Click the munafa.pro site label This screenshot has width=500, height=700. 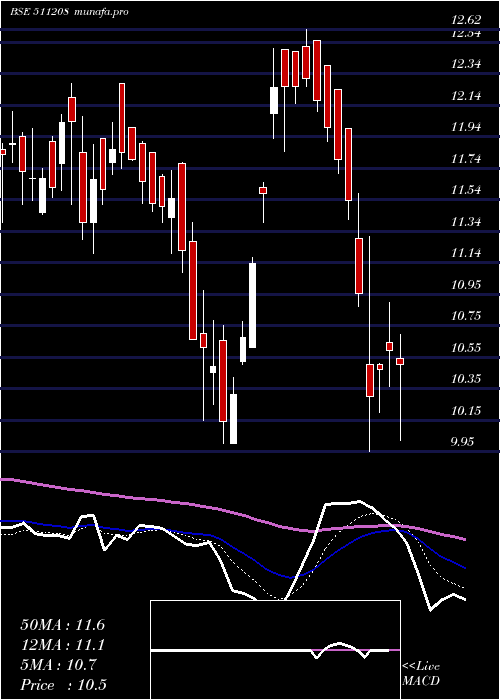click(x=102, y=12)
